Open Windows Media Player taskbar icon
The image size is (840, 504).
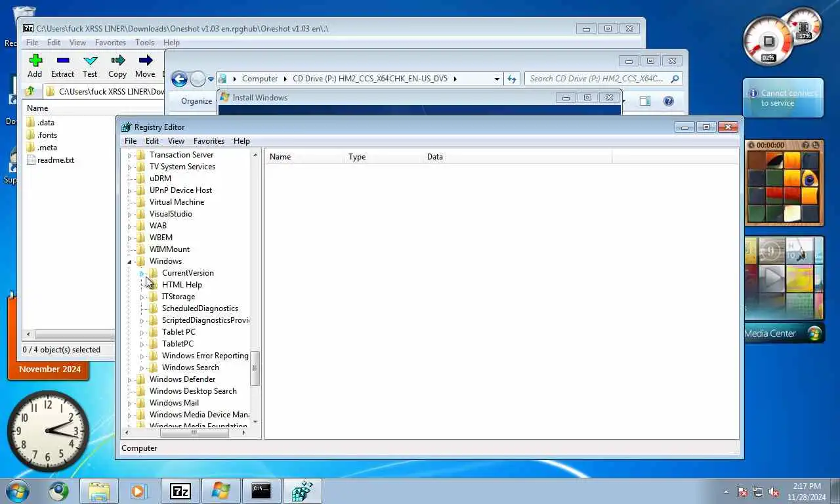[138, 491]
